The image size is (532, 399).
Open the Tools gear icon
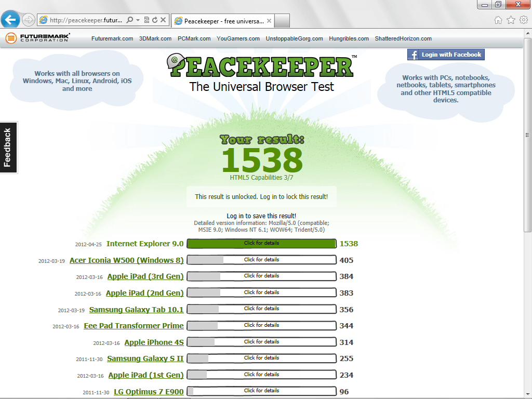pyautogui.click(x=524, y=20)
